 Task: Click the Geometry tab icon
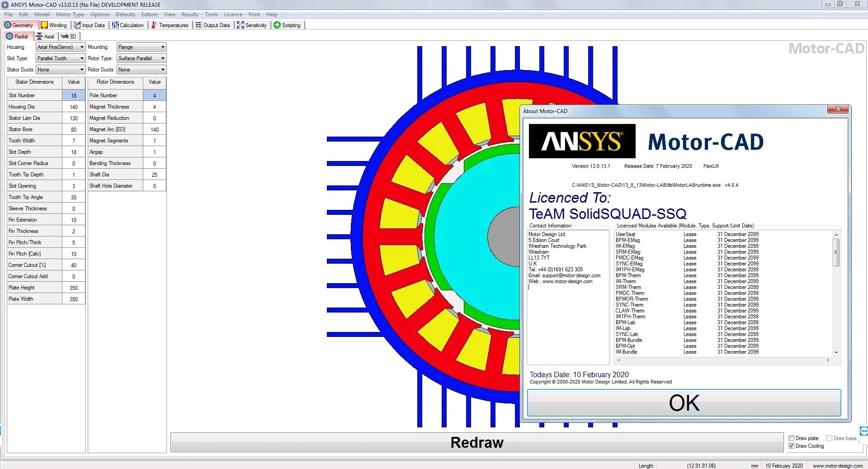tap(8, 25)
